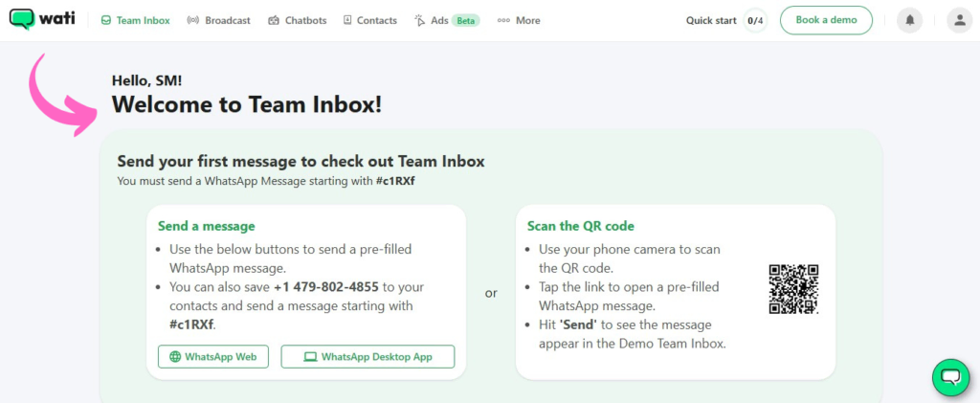Expand the More menu
The image size is (980, 403).
(x=520, y=20)
